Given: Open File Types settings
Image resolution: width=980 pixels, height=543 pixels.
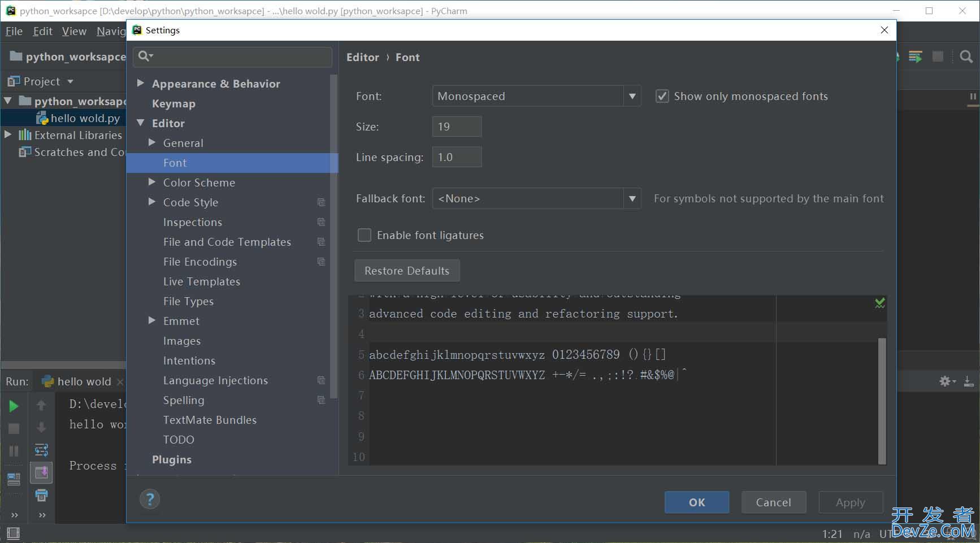Looking at the screenshot, I should [x=188, y=301].
